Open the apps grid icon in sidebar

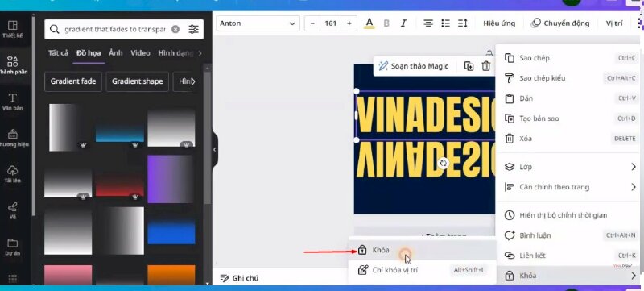[13, 278]
